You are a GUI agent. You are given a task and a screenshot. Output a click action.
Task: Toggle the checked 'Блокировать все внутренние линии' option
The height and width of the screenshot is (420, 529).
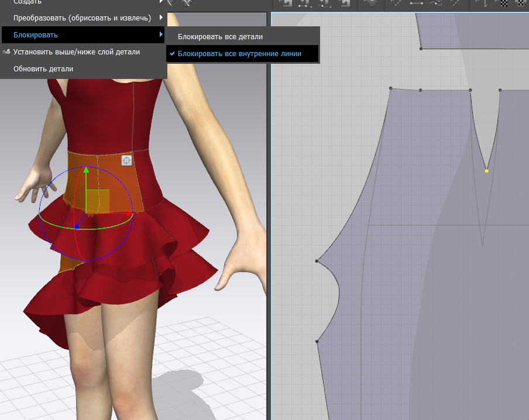point(239,54)
